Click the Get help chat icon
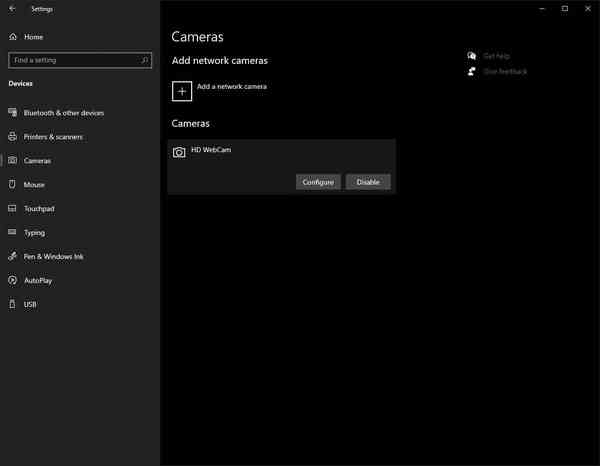 coord(471,56)
